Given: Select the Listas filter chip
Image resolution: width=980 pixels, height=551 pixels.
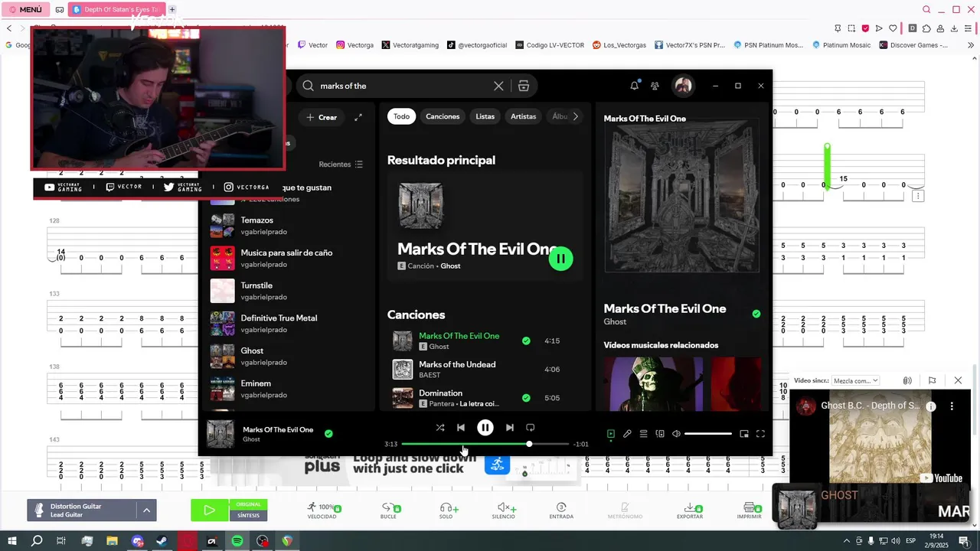Looking at the screenshot, I should [x=485, y=116].
